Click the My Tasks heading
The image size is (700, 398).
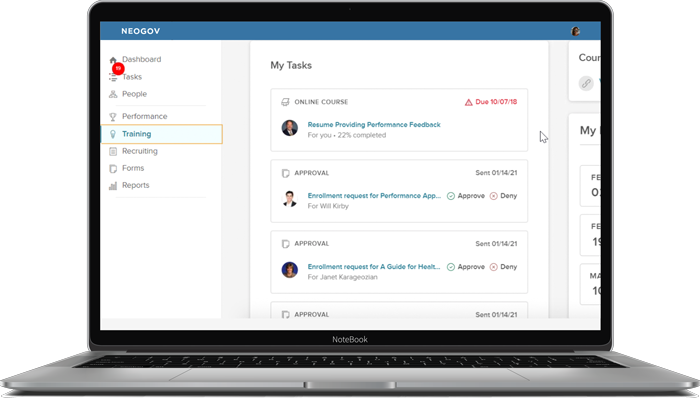pos(291,65)
